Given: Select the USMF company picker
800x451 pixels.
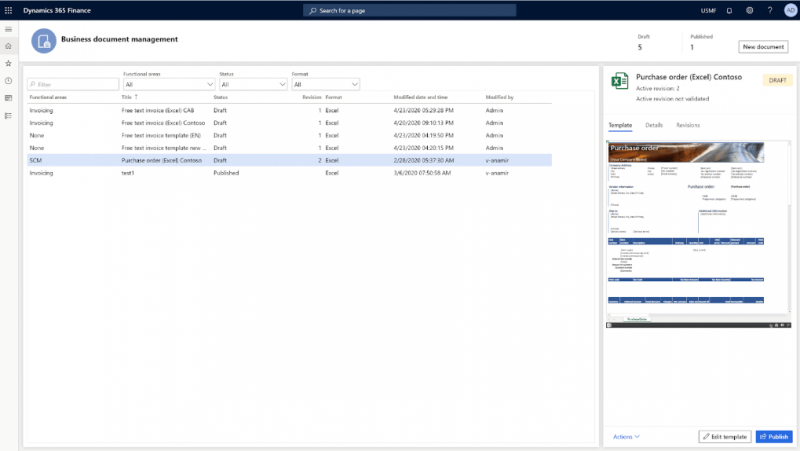Looking at the screenshot, I should (708, 10).
